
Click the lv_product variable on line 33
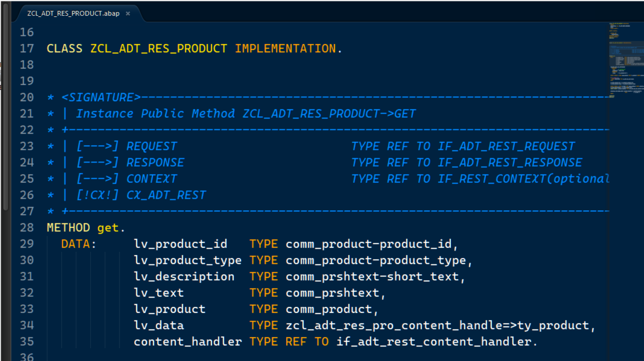point(170,309)
